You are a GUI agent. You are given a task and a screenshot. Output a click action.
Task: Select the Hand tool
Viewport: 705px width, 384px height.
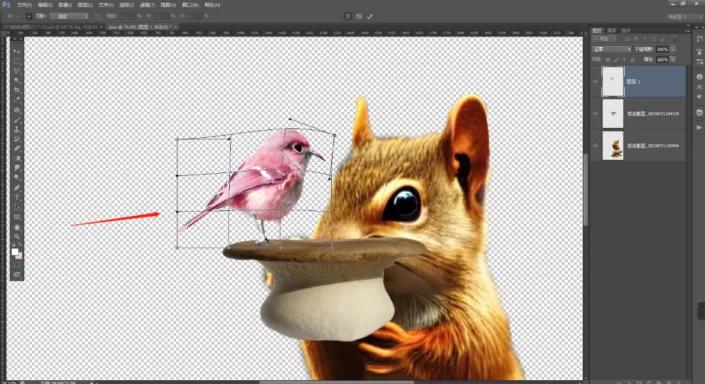pos(17,227)
